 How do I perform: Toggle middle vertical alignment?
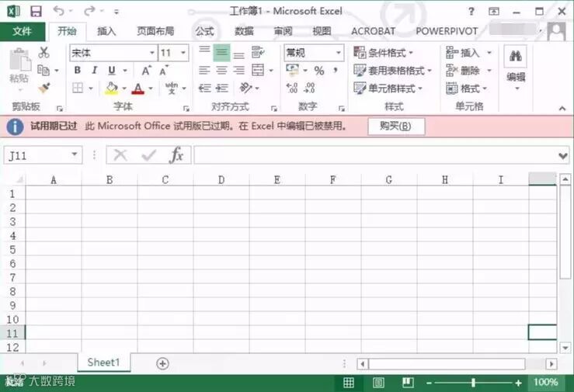point(221,52)
